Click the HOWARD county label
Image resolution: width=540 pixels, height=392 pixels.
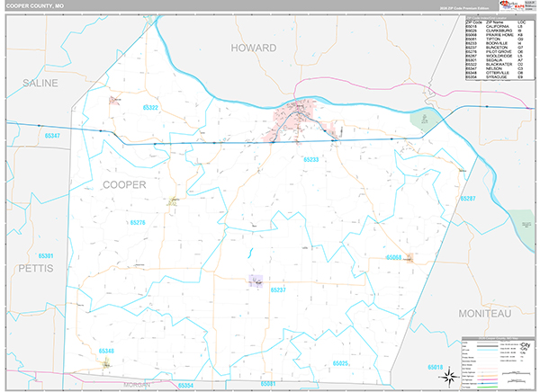(x=254, y=48)
